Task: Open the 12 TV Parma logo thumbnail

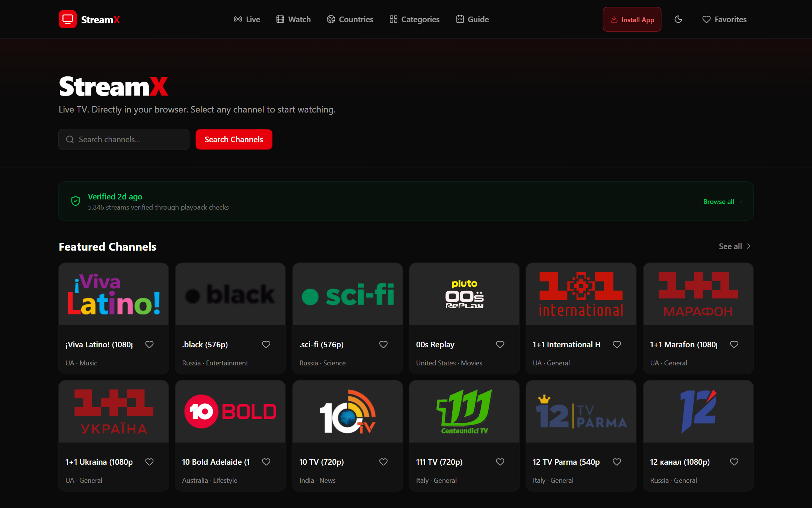Action: coord(581,411)
